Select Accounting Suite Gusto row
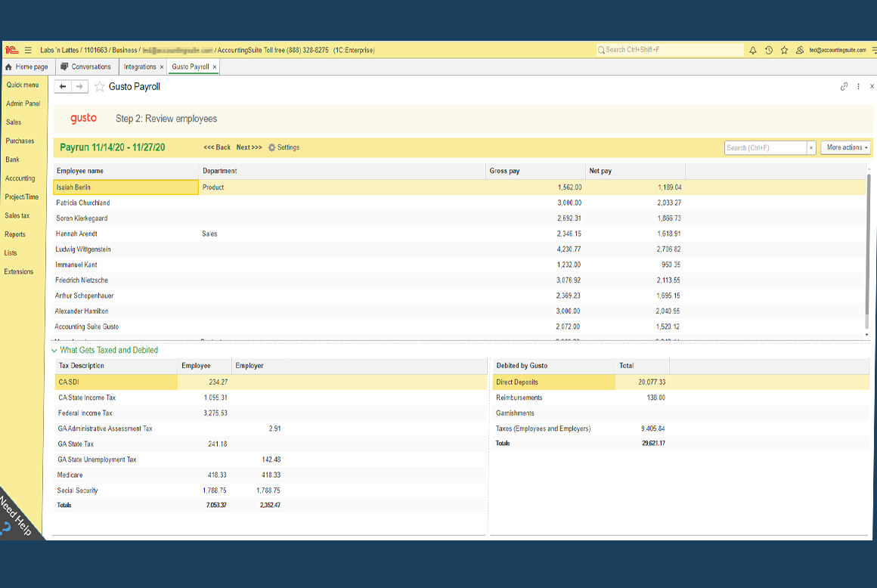 coord(459,327)
